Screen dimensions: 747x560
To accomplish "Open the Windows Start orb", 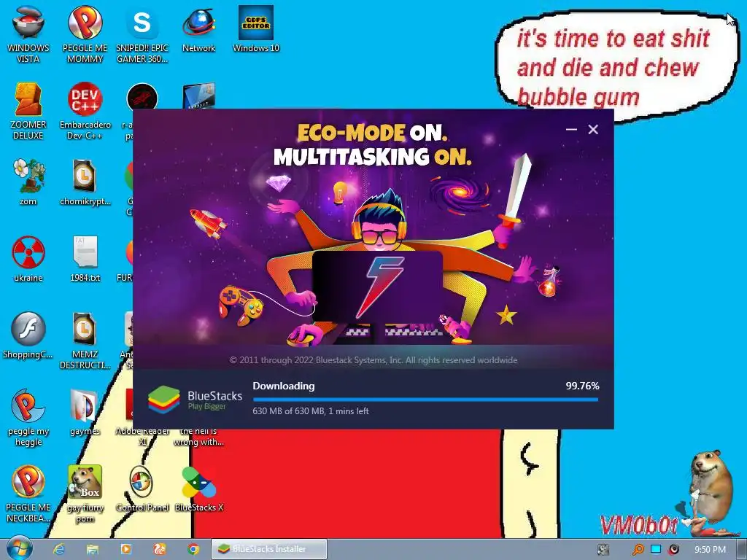I will pyautogui.click(x=19, y=548).
